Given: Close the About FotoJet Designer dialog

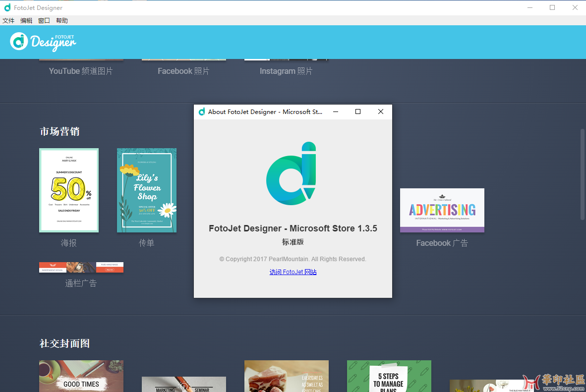Looking at the screenshot, I should click(380, 112).
